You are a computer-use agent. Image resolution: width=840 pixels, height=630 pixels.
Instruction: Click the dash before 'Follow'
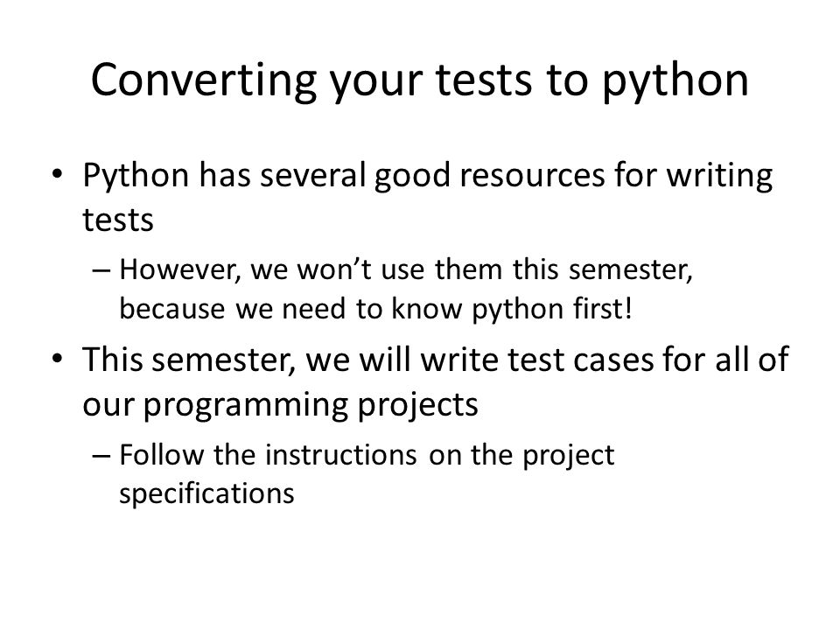coord(101,455)
